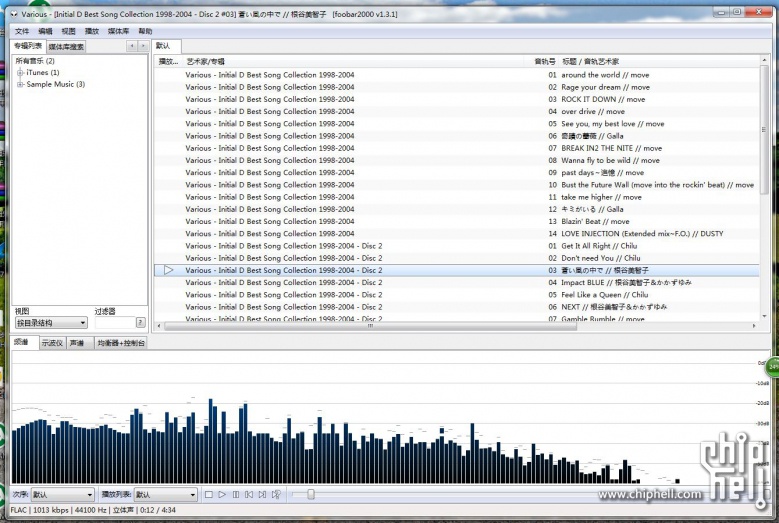Image resolution: width=779 pixels, height=523 pixels.
Task: Click the now-playing arrow indicator in playlist
Action: pos(169,270)
